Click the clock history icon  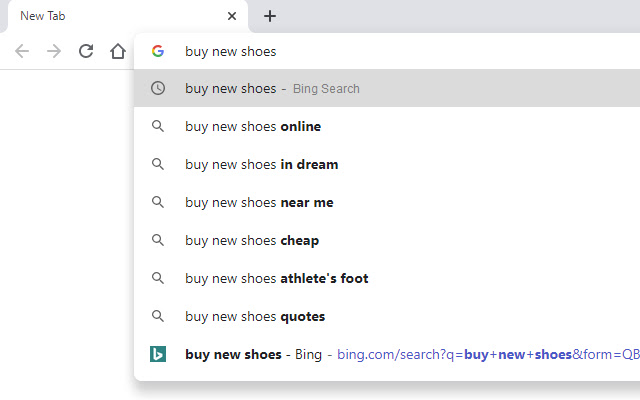(158, 88)
